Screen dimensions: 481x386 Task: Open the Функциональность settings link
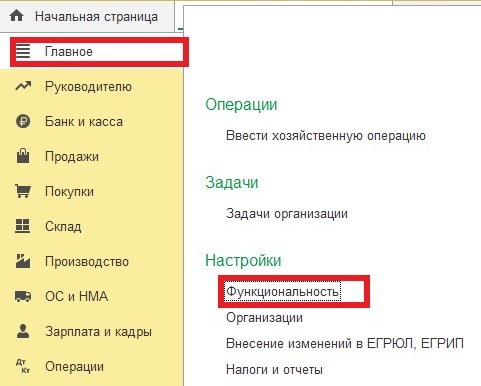point(282,292)
